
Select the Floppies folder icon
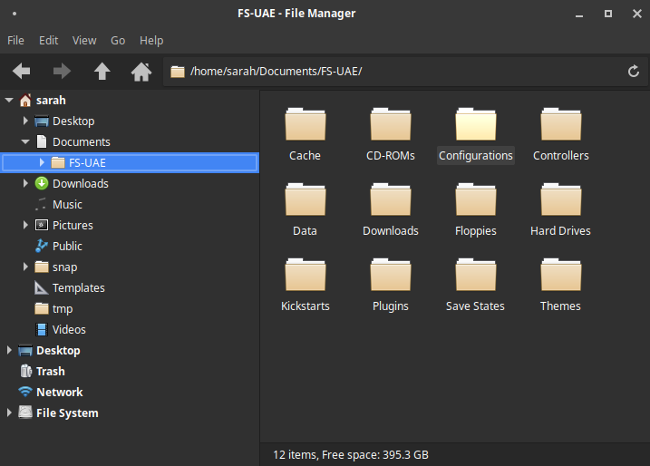[x=475, y=201]
